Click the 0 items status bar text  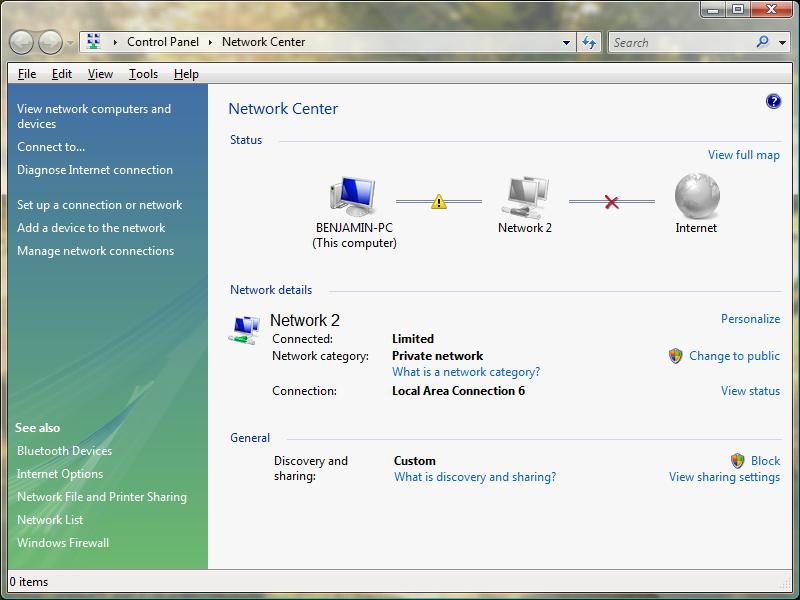point(29,582)
